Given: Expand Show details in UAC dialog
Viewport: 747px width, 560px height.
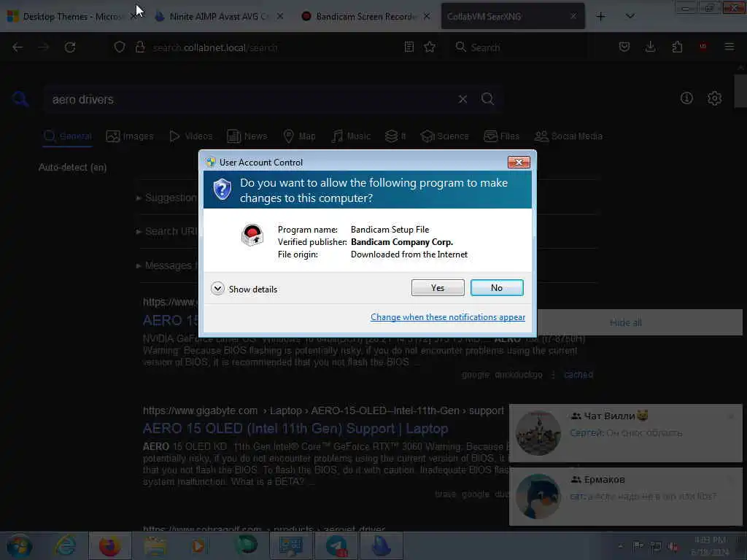Looking at the screenshot, I should pos(244,289).
